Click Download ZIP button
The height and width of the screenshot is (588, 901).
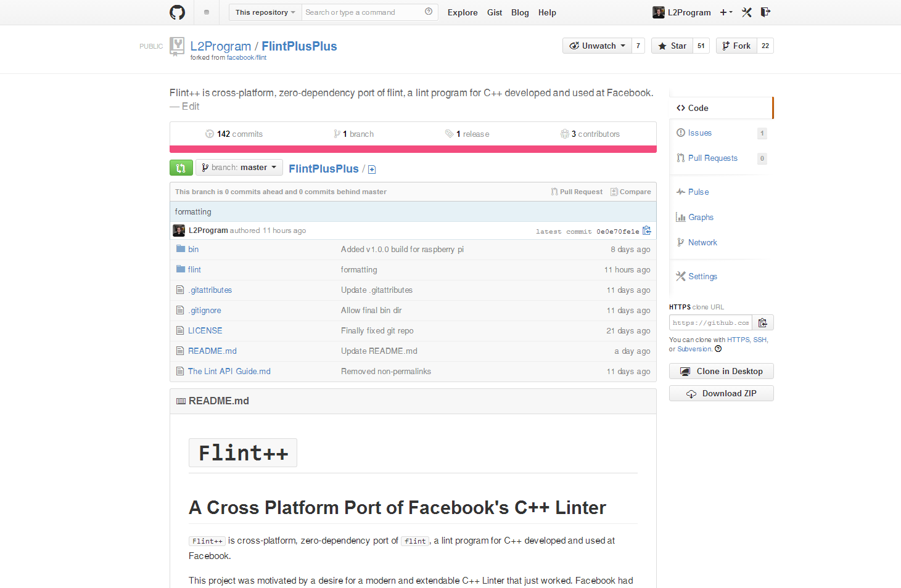click(722, 393)
